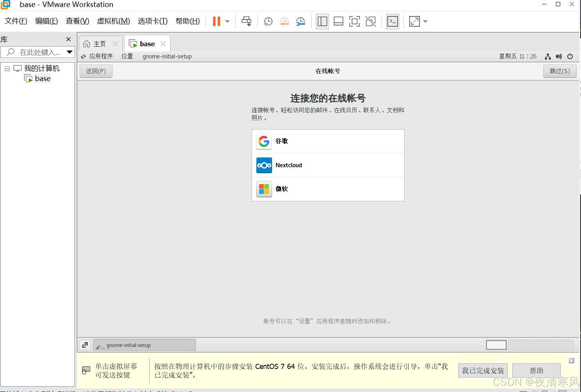Select the Nextcloud account option
The width and height of the screenshot is (581, 392).
click(328, 165)
